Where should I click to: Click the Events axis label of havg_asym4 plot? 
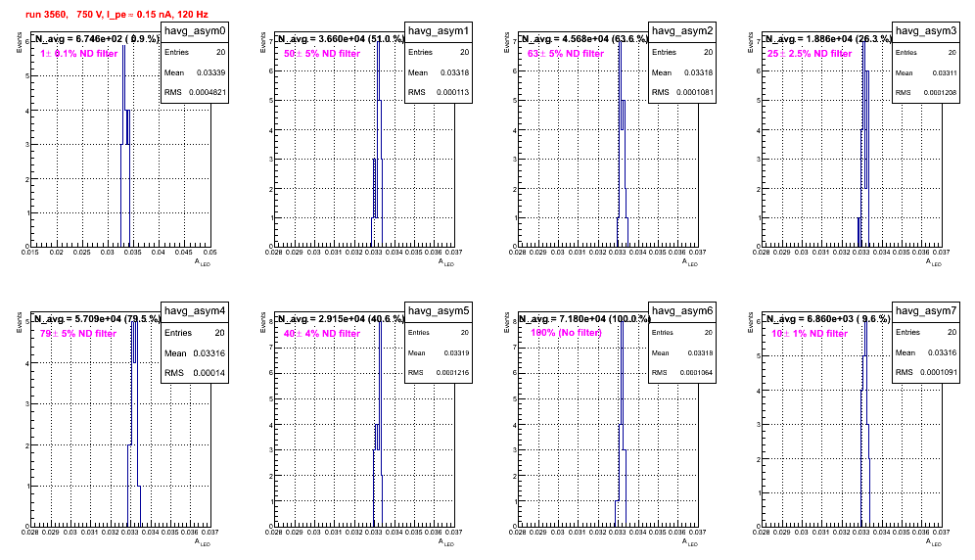coord(19,322)
